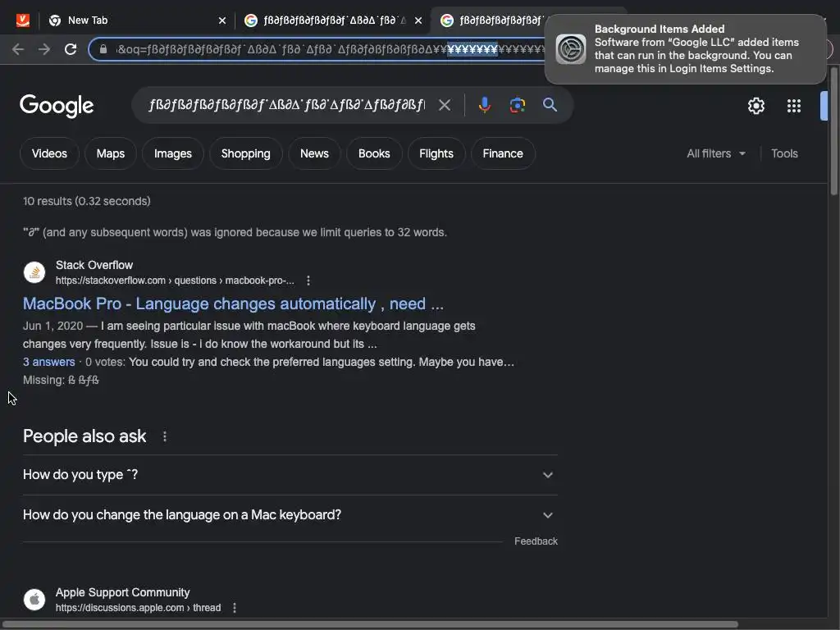Click the browser forward arrow
Image resolution: width=840 pixels, height=630 pixels.
tap(44, 49)
